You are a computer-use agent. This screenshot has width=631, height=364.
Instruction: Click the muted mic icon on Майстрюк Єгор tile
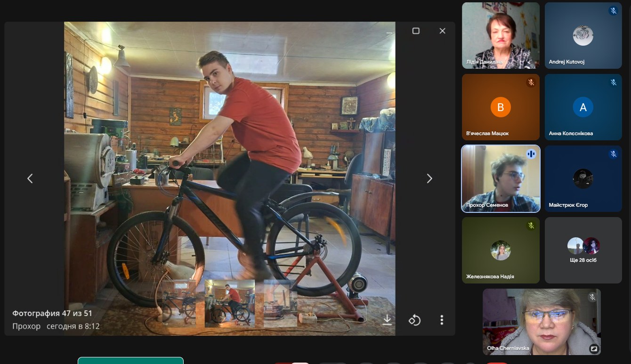[x=613, y=154]
